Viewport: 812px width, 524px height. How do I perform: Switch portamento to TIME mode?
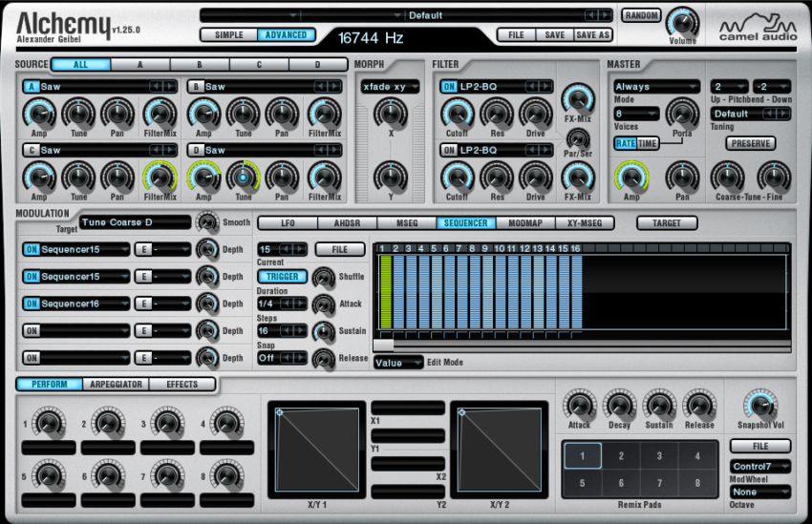click(x=648, y=143)
